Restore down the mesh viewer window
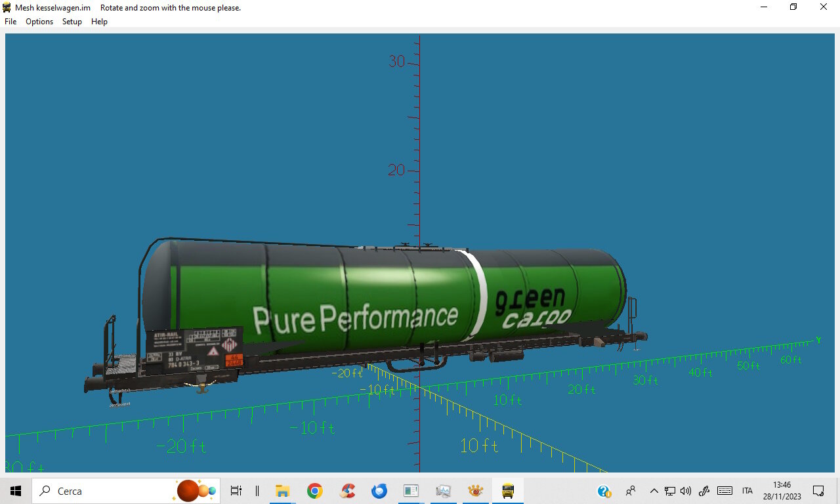 click(793, 7)
